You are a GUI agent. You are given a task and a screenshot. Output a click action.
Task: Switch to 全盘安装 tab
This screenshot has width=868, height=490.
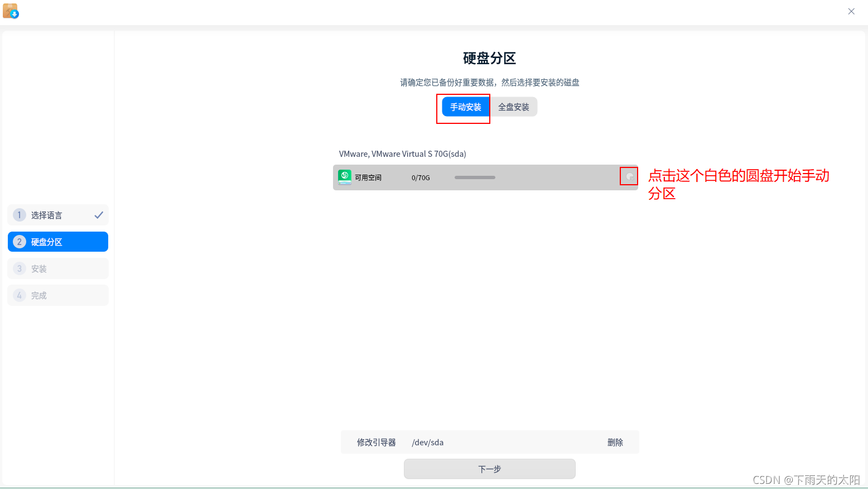point(513,107)
